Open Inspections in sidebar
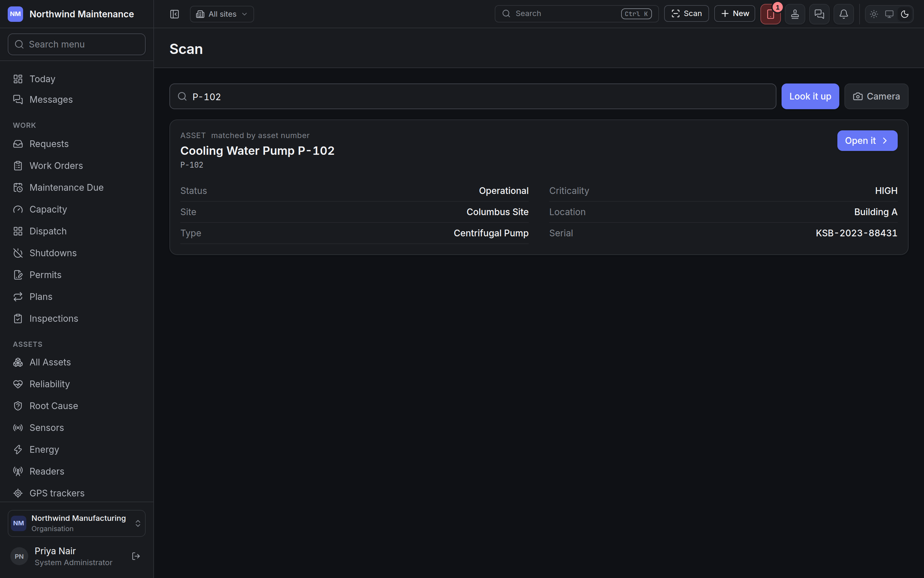The height and width of the screenshot is (578, 924). coord(77,318)
